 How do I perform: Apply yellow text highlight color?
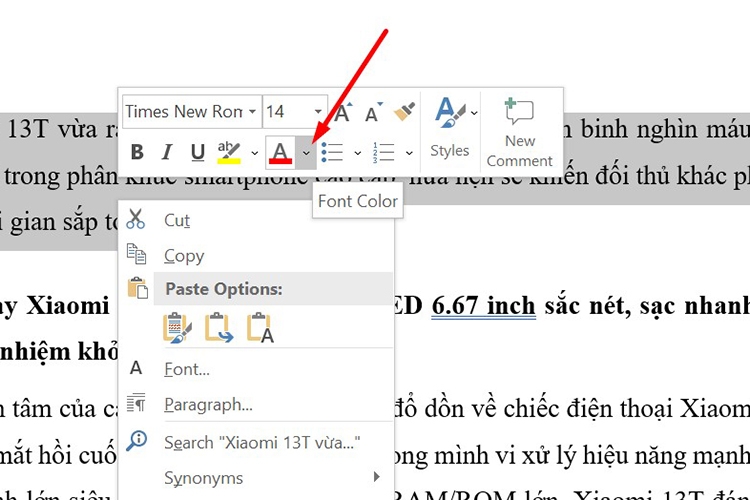coord(229,152)
